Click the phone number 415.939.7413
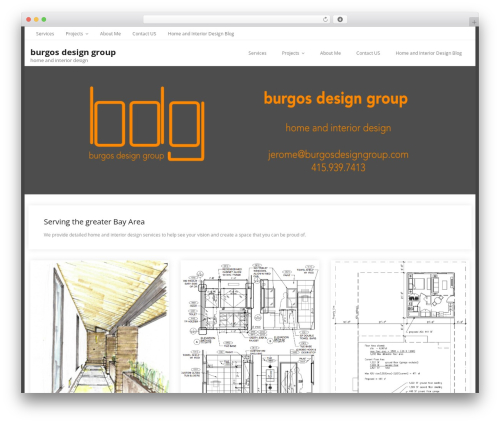Screen dimensions: 500x423 [338, 167]
